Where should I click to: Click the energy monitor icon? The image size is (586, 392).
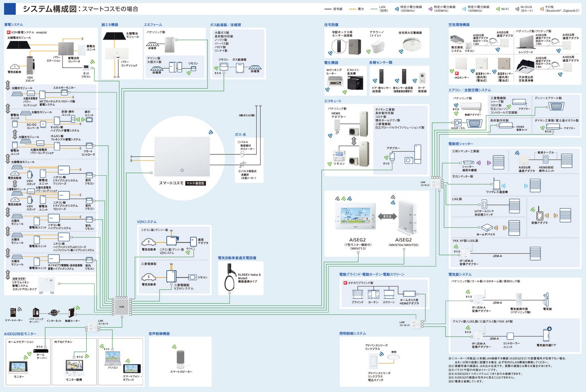(64, 92)
